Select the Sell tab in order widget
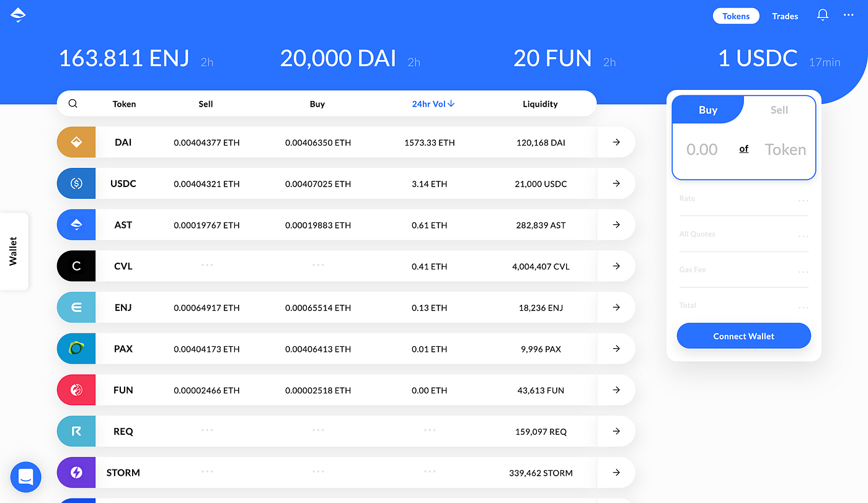The height and width of the screenshot is (503, 868). point(779,110)
